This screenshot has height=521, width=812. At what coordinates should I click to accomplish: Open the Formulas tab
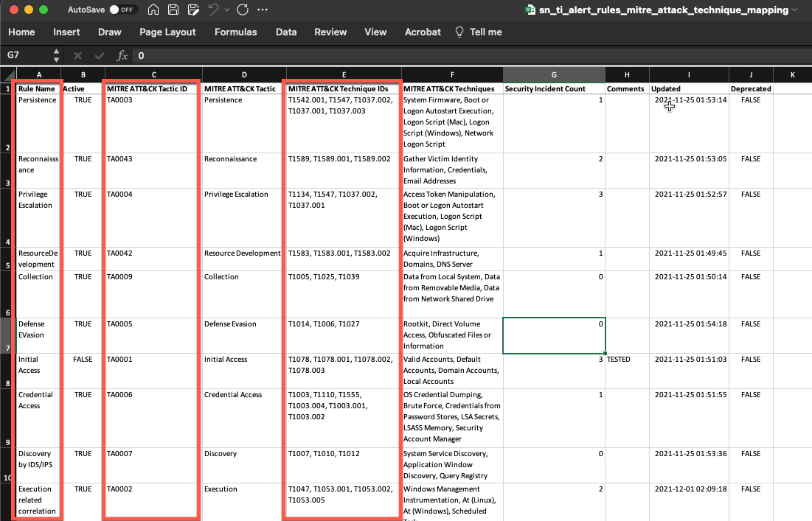(x=235, y=32)
